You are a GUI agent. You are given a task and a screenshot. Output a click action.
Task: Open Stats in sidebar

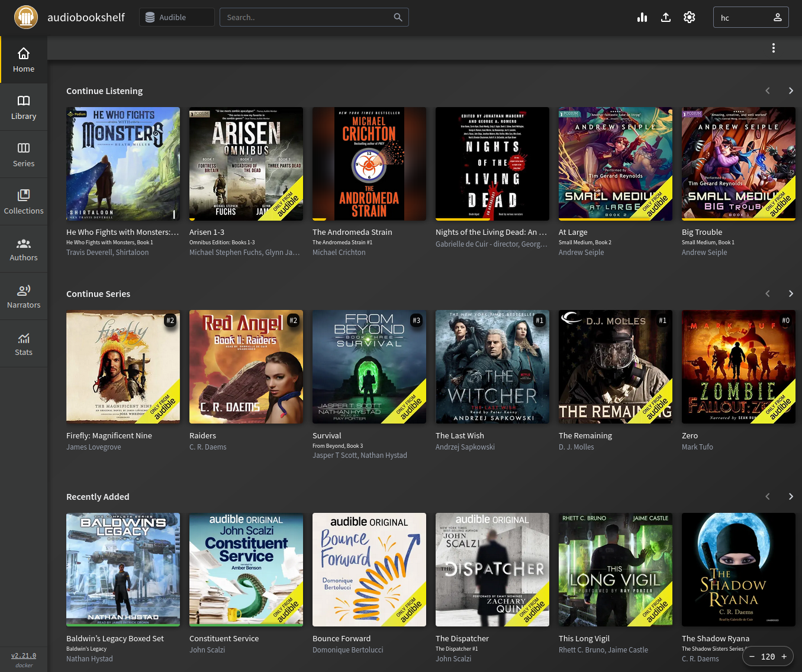(x=24, y=344)
